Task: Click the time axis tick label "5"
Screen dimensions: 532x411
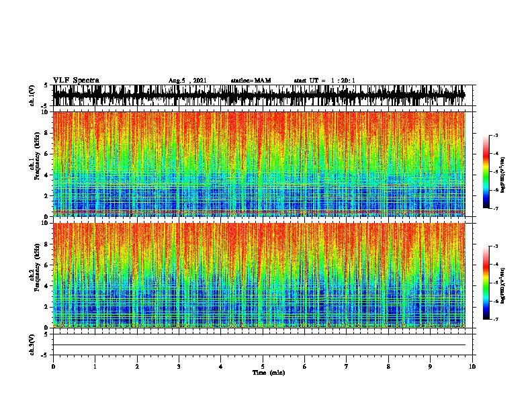Action: coord(263,367)
